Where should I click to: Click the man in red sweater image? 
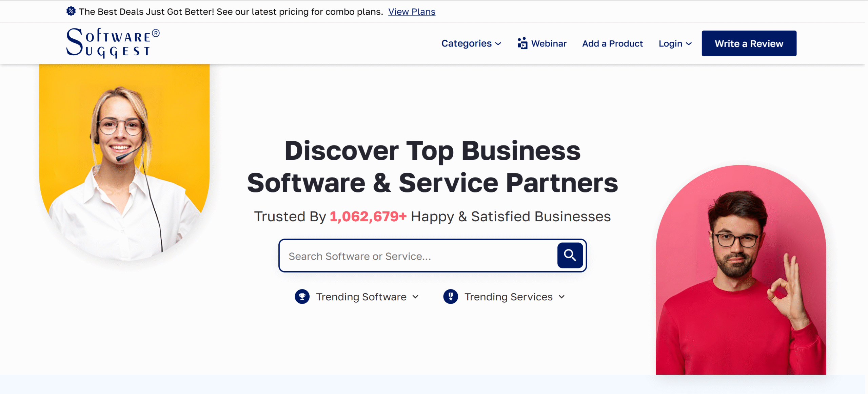coord(741,270)
